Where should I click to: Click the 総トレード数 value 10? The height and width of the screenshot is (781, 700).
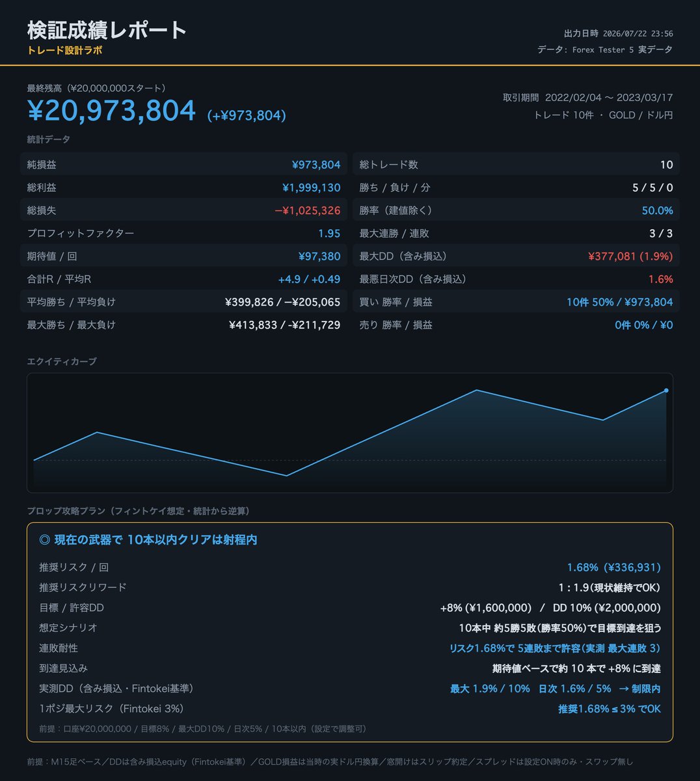(x=666, y=165)
